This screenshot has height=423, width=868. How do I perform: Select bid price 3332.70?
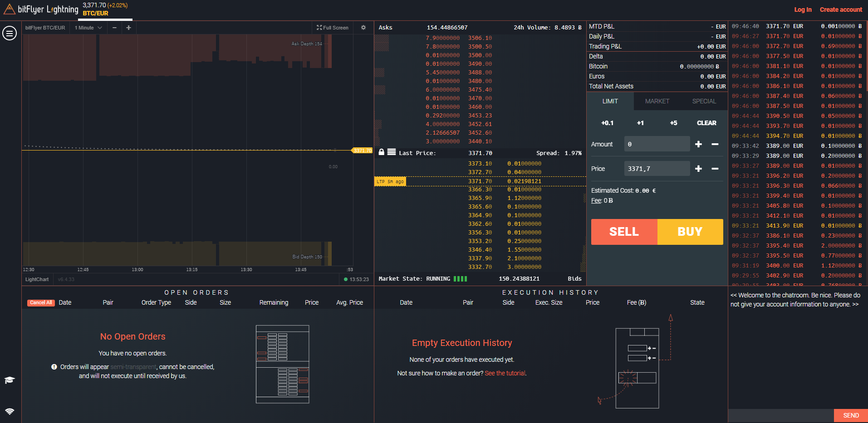click(480, 267)
